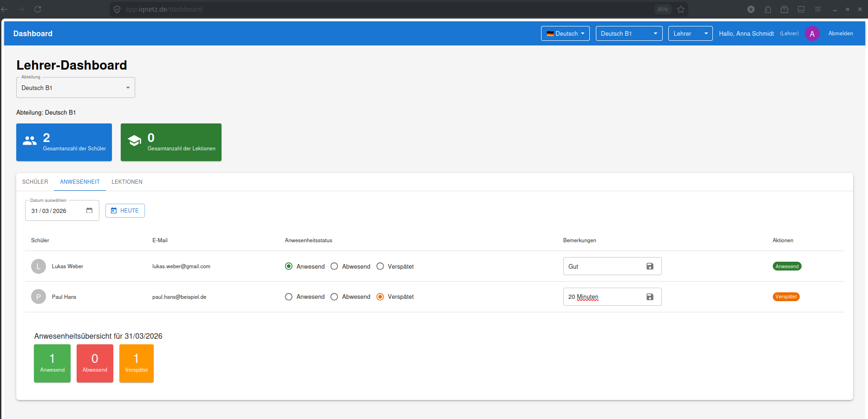The width and height of the screenshot is (868, 419).
Task: Click Abmelden to log out
Action: [841, 33]
